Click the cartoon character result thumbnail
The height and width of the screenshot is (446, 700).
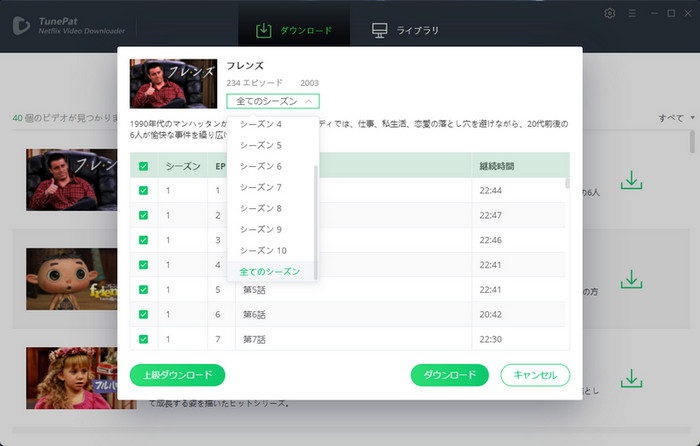click(71, 279)
